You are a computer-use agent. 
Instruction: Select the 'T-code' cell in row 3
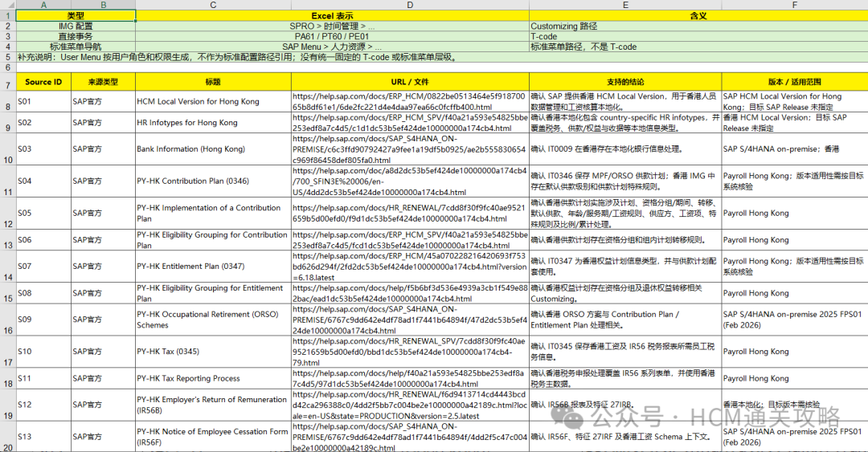tap(698, 36)
